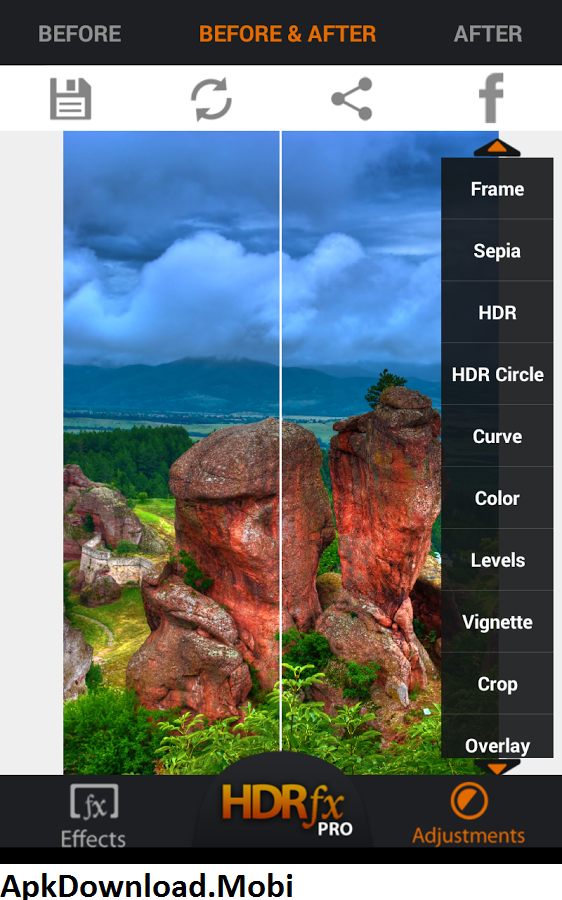Switch to the BEFORE tab
562x900 pixels.
click(x=80, y=34)
